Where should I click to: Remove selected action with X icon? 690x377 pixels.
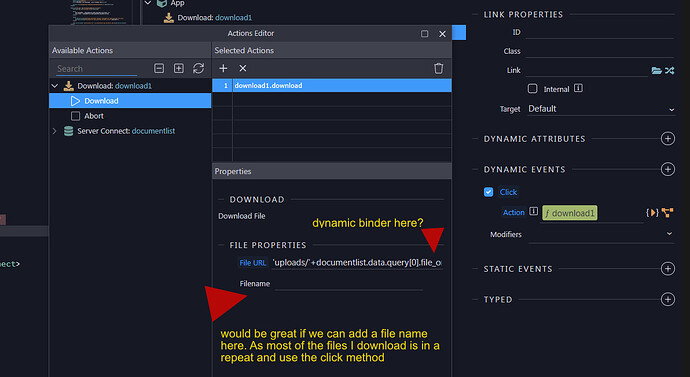(242, 68)
